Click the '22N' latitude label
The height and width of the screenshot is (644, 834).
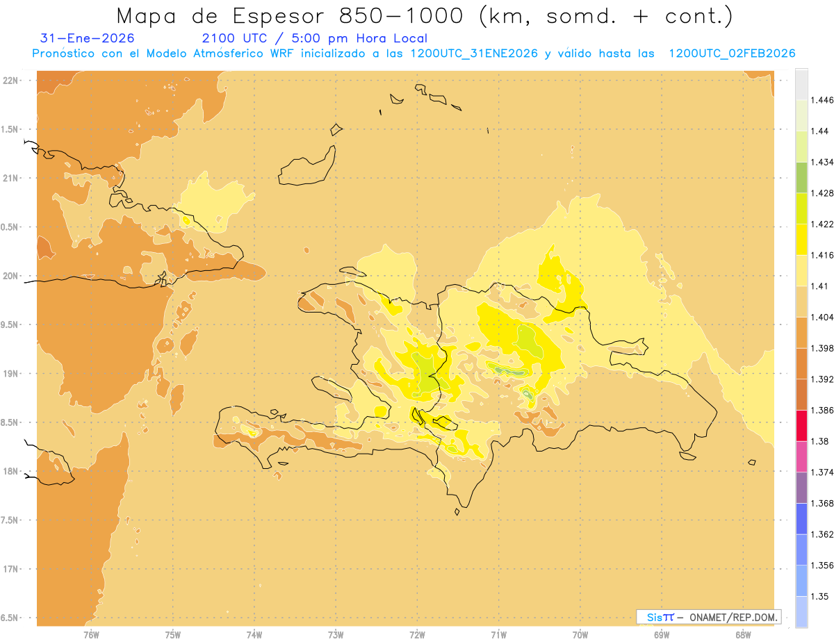[x=12, y=81]
